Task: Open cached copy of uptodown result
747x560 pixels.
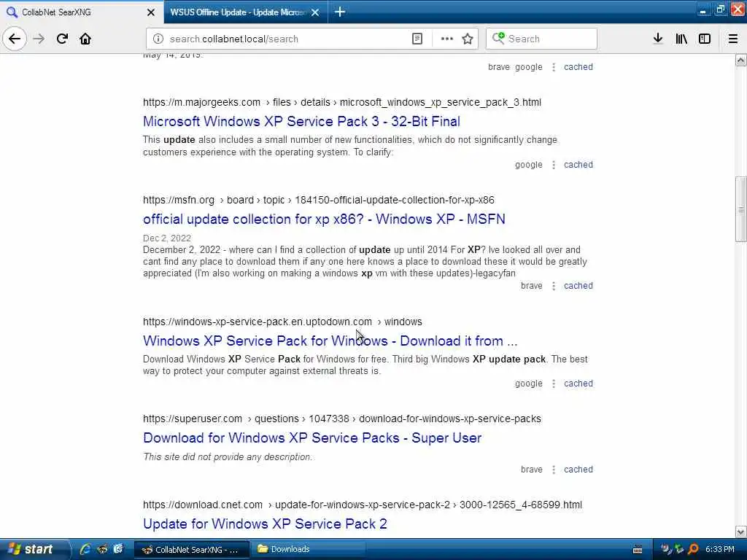Action: [578, 384]
